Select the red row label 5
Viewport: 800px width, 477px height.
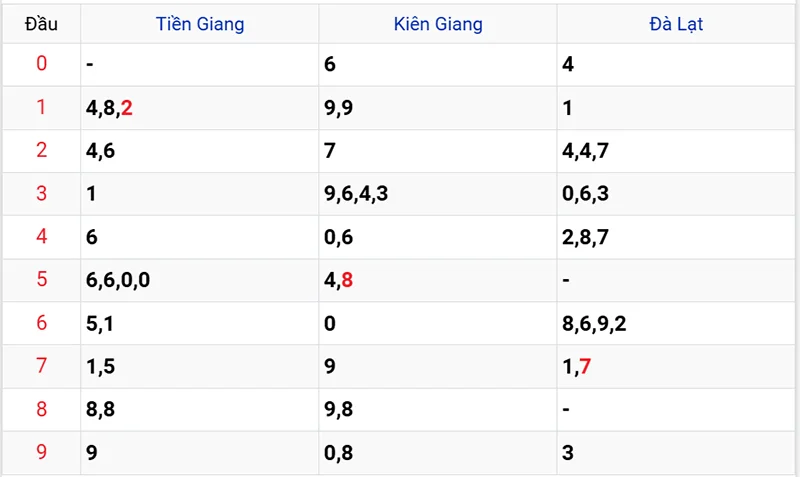41,280
